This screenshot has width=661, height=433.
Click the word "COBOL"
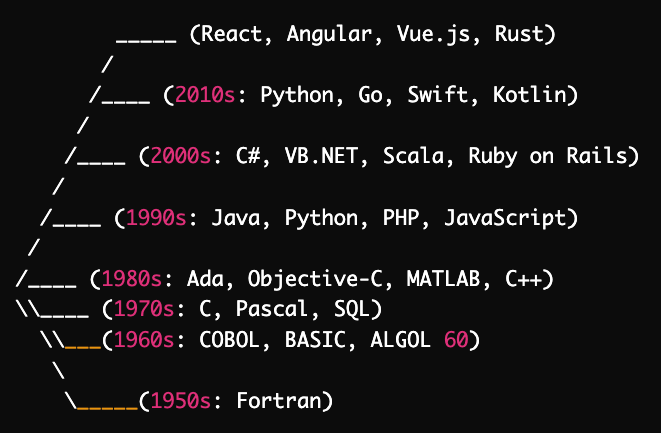click(229, 339)
